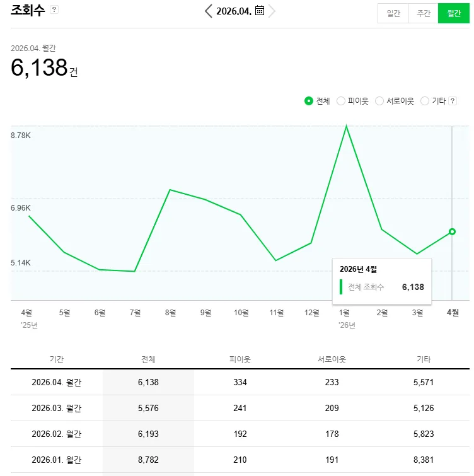The width and height of the screenshot is (474, 476).
Task: Select the 전체 radio button
Action: click(309, 101)
